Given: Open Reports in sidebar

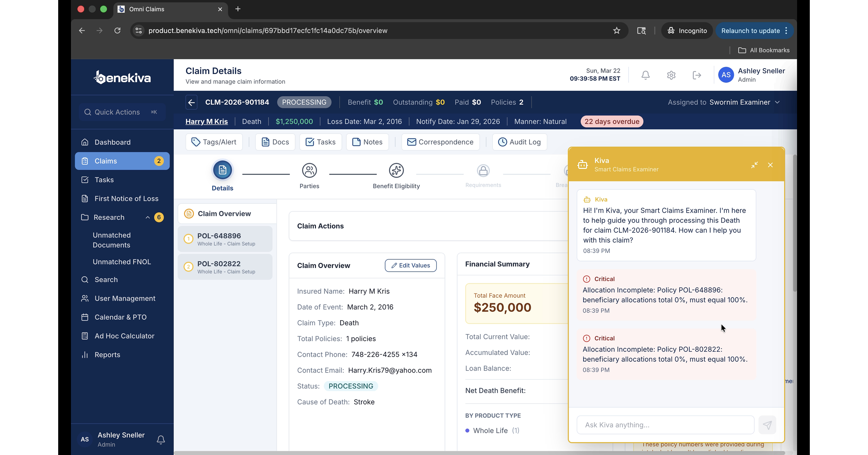Looking at the screenshot, I should (122, 355).
